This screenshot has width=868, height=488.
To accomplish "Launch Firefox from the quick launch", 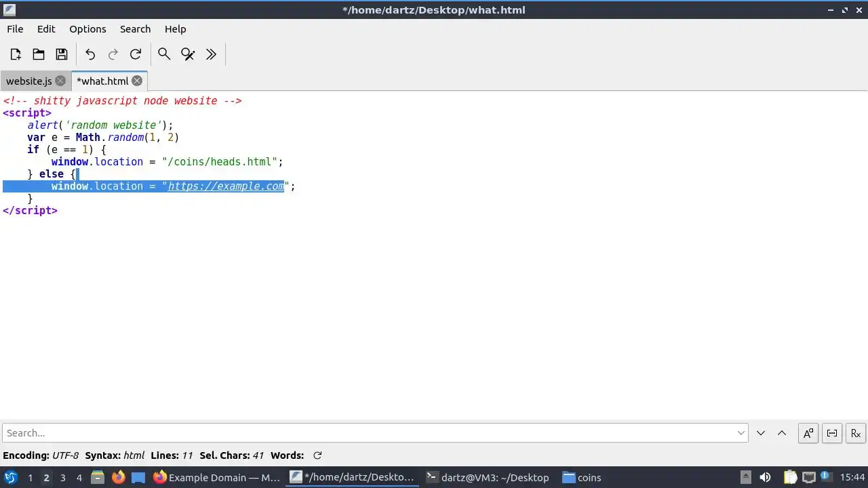I will [x=118, y=477].
